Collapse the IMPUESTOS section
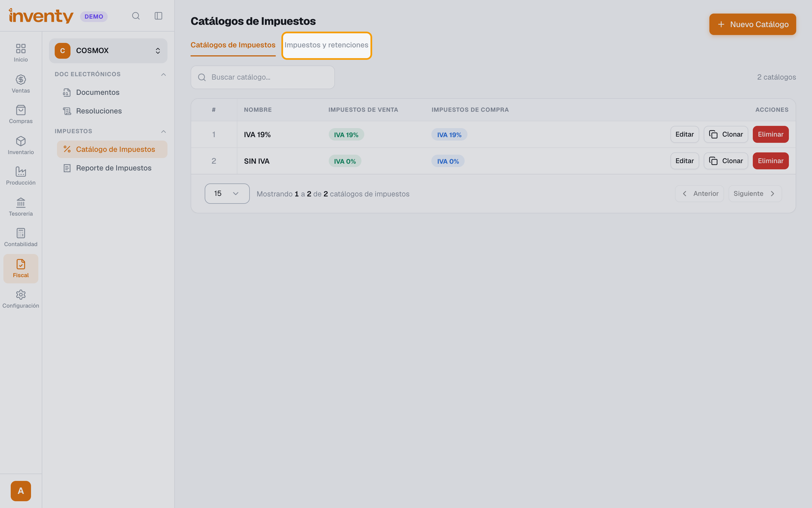Screen dimensions: 812x508 [x=164, y=131]
